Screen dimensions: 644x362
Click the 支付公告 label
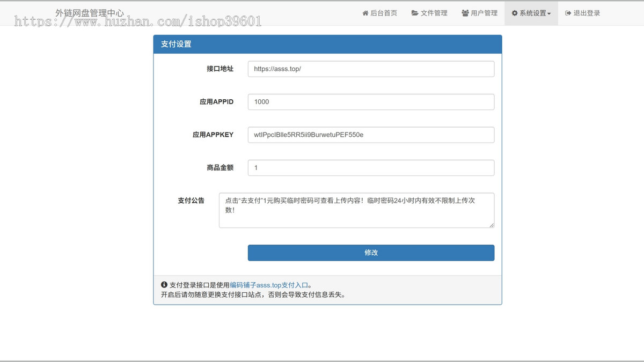191,201
